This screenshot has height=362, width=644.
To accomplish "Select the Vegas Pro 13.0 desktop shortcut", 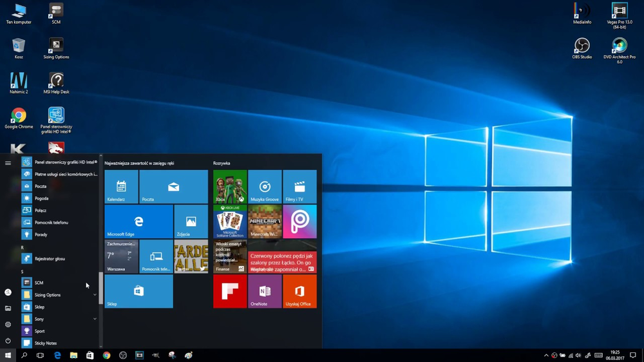I will coord(620,16).
